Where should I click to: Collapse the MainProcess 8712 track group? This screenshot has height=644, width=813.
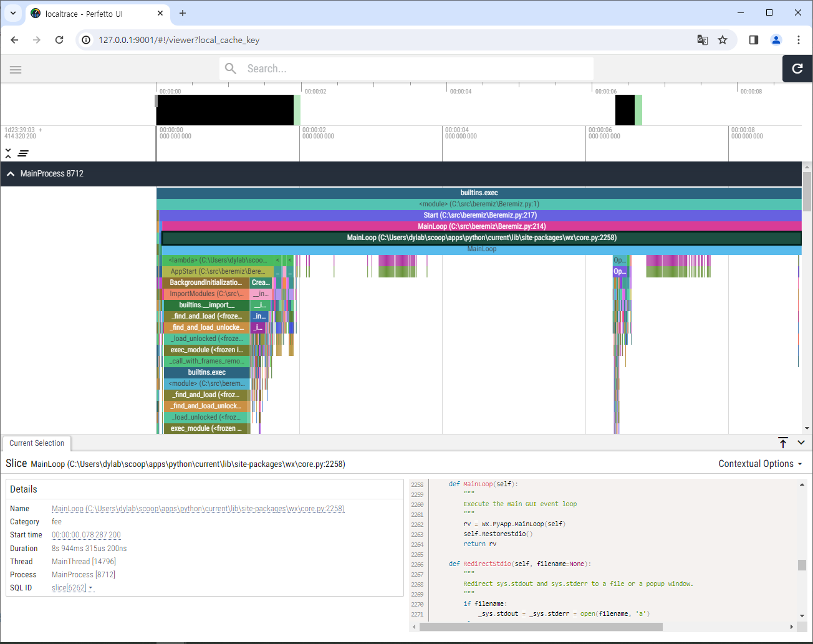click(x=11, y=174)
